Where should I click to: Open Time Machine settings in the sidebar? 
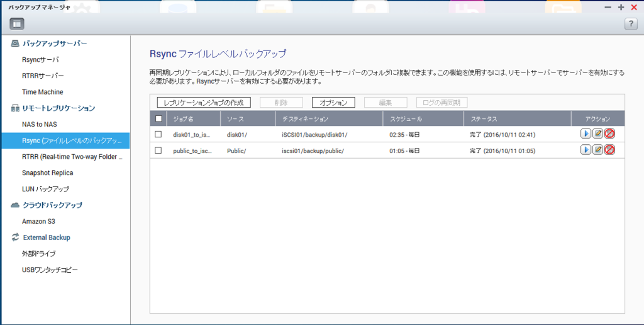click(x=42, y=92)
